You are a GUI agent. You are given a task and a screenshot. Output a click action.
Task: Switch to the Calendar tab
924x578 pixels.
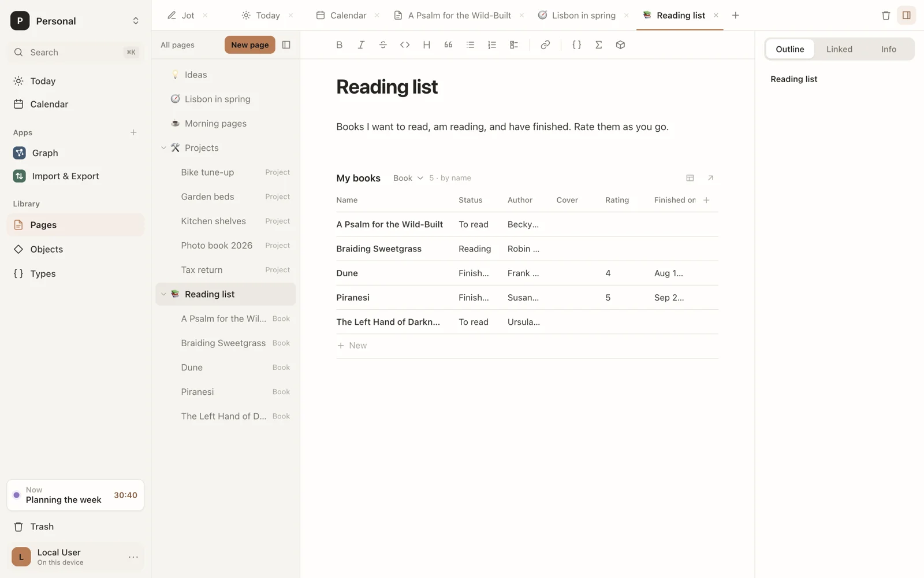[348, 16]
